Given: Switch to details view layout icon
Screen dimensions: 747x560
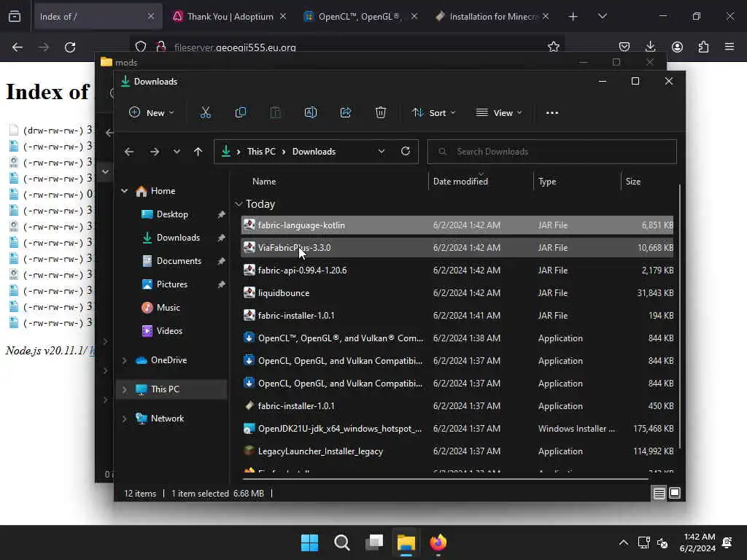Looking at the screenshot, I should point(659,494).
